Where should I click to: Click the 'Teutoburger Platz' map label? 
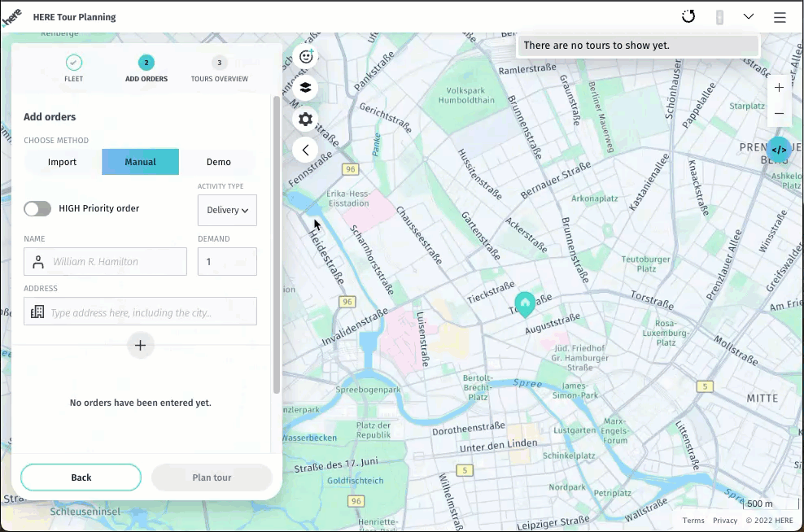tap(646, 264)
